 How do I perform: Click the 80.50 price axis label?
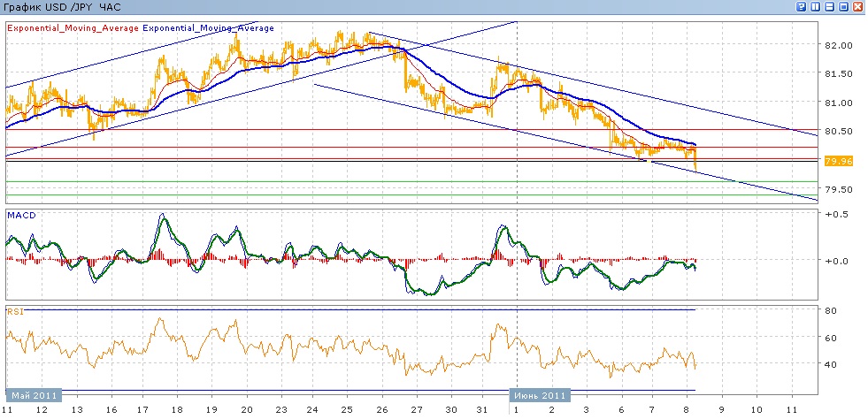pyautogui.click(x=839, y=132)
